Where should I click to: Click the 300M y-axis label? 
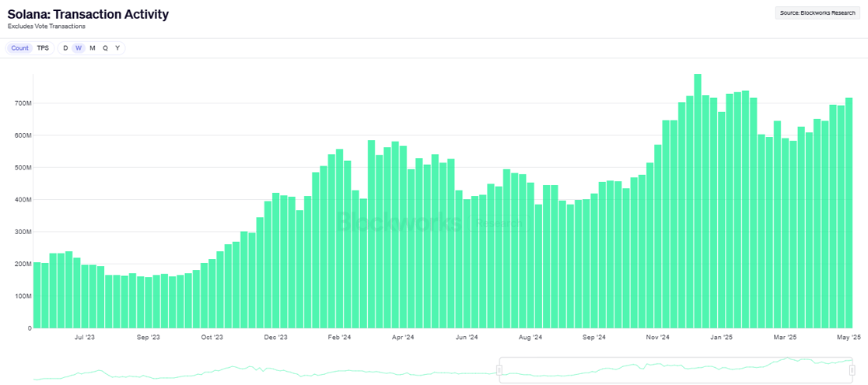22,232
